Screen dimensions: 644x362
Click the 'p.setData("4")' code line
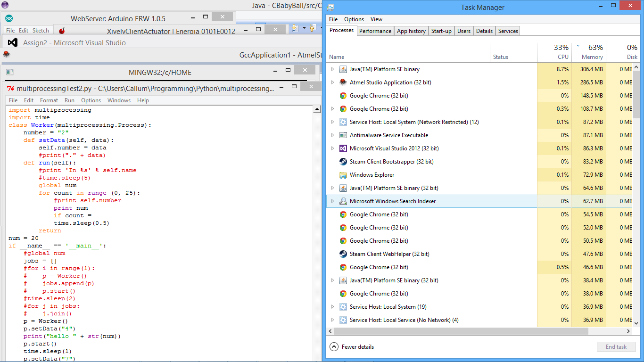(50, 329)
